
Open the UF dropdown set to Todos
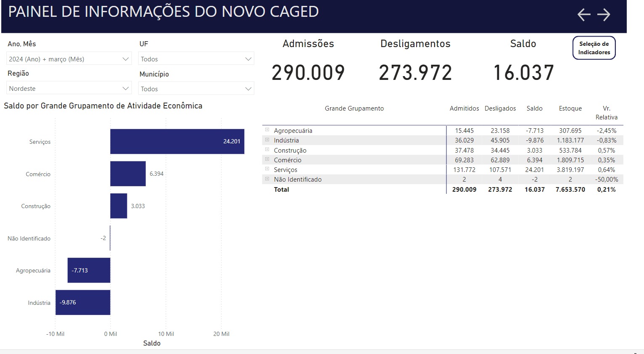tap(196, 59)
